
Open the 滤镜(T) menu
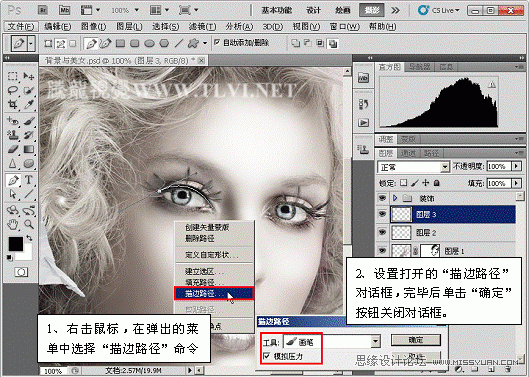[202, 26]
